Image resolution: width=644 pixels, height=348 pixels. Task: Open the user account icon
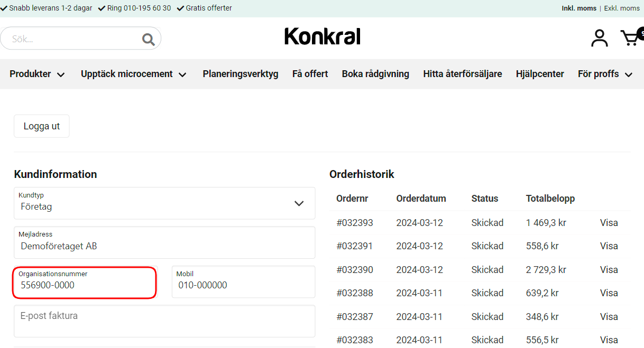coord(599,38)
